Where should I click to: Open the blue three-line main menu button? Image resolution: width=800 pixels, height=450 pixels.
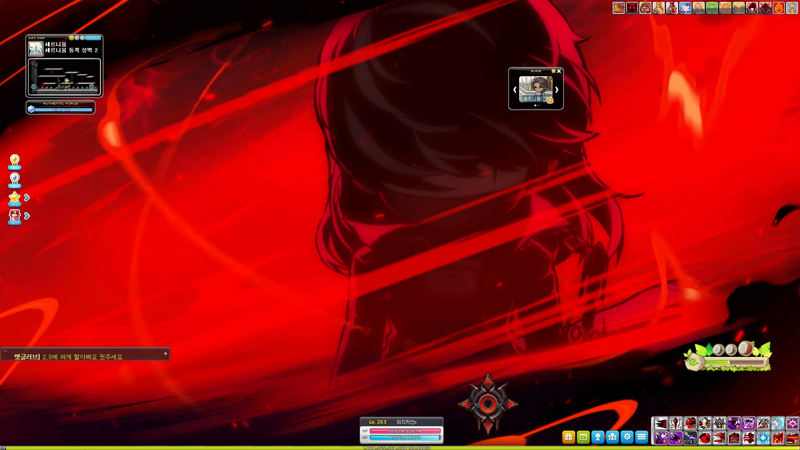[642, 437]
